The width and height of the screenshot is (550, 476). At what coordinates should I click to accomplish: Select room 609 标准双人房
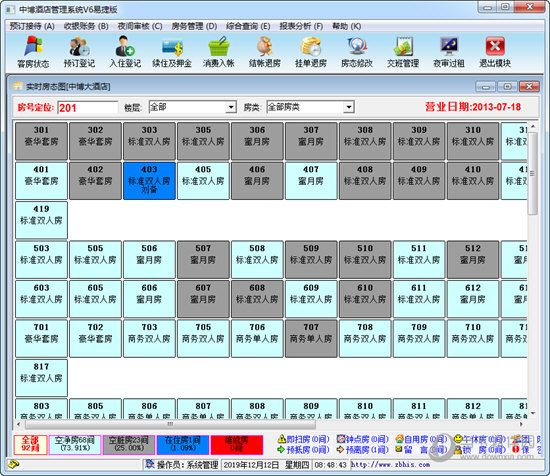click(x=311, y=299)
